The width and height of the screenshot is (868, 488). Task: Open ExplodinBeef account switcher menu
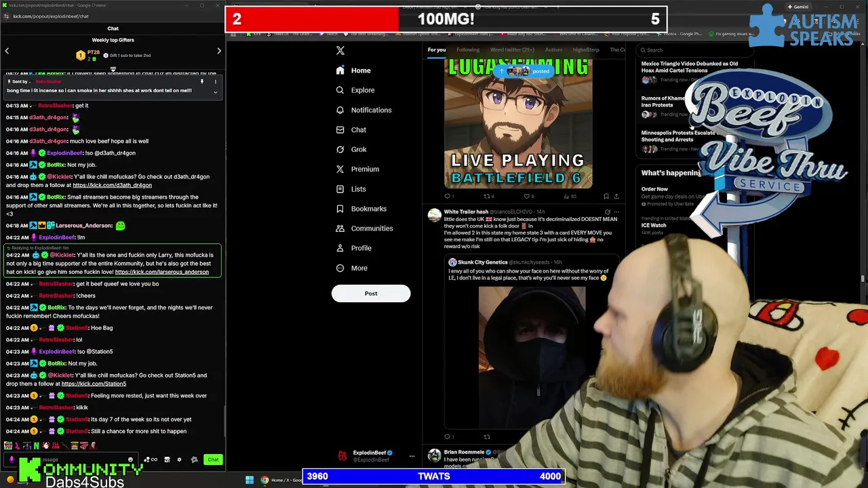(412, 456)
